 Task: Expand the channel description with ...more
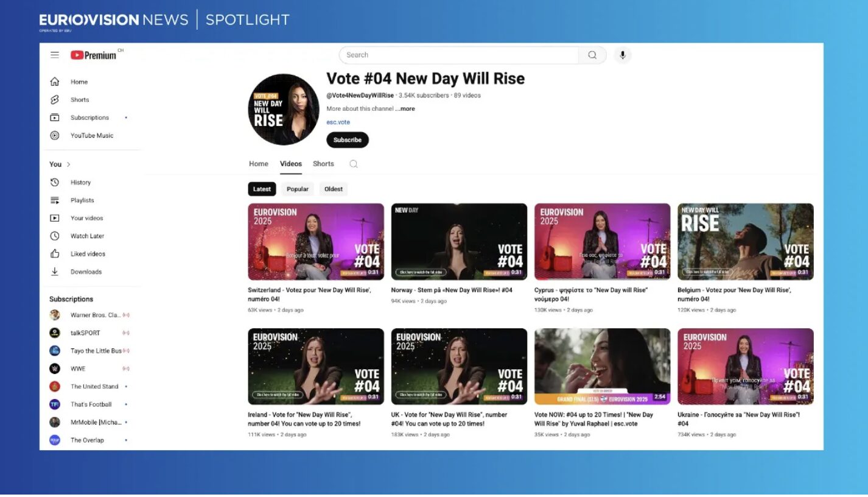coord(407,108)
